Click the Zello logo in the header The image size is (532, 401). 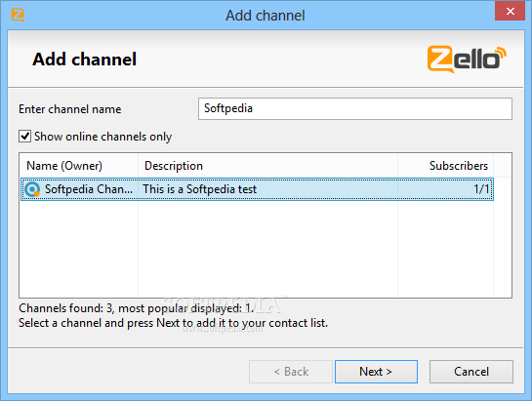point(467,60)
